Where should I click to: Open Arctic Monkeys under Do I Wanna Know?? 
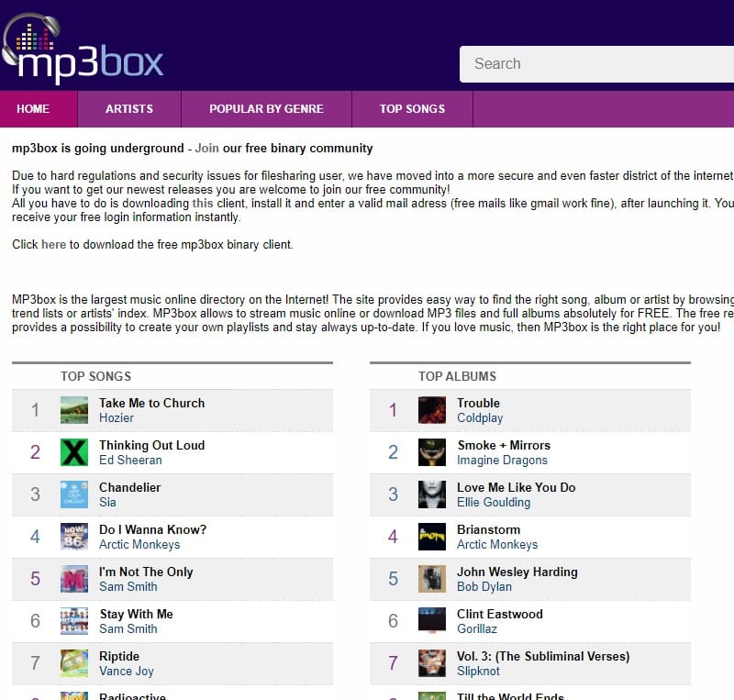coord(139,544)
